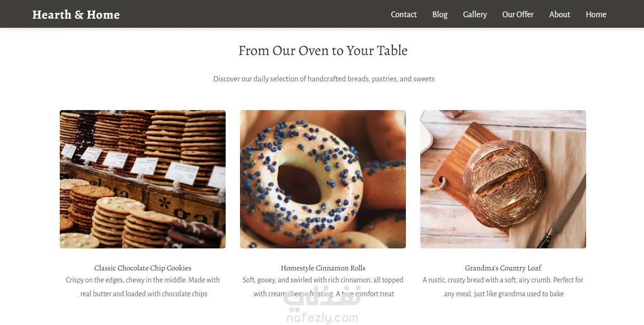The width and height of the screenshot is (644, 325).
Task: Select the Homestyle Cinnamon Rolls title
Action: (x=323, y=268)
